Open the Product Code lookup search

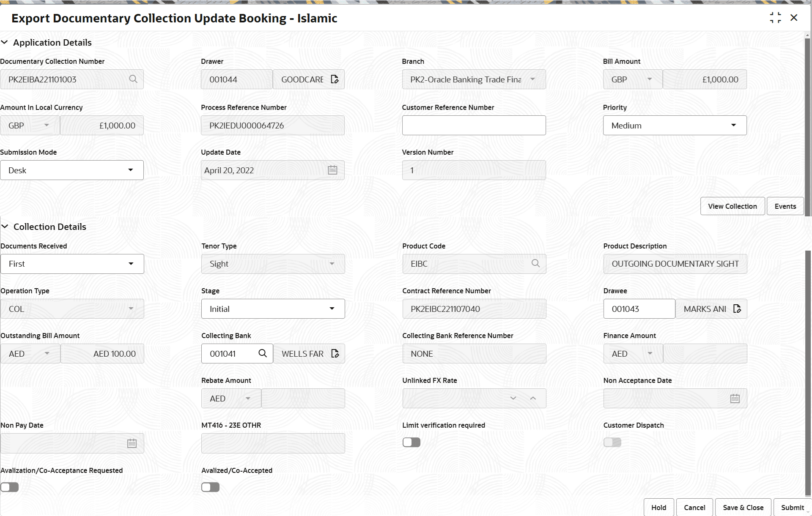[x=535, y=263]
